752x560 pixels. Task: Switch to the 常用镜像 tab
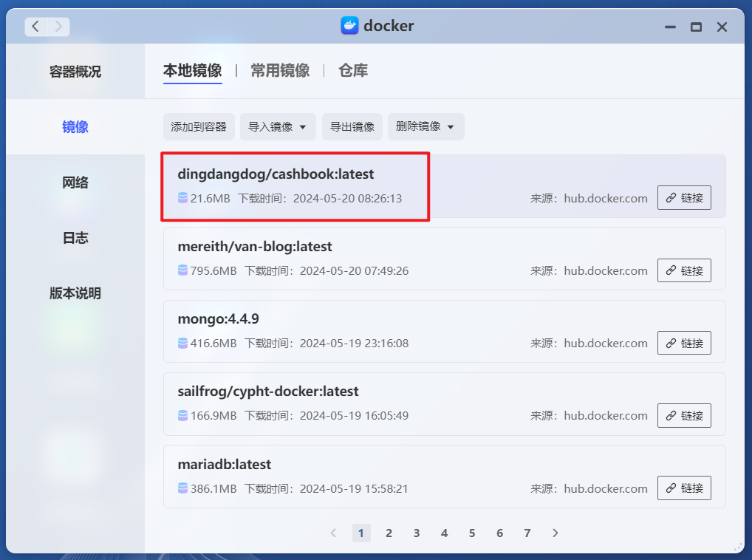tap(280, 70)
